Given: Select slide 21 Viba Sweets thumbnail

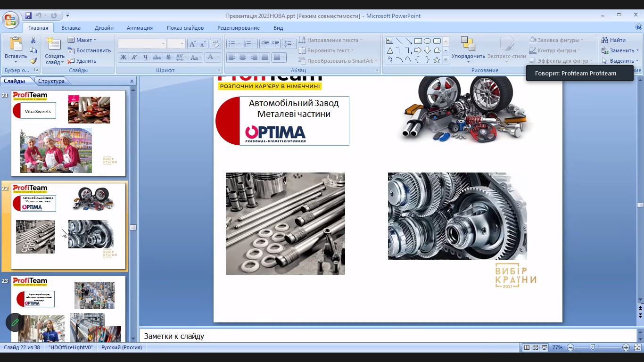Looking at the screenshot, I should 68,133.
